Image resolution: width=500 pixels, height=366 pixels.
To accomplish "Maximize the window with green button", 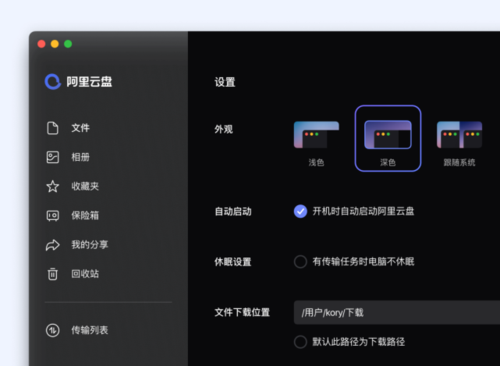I will pos(68,44).
